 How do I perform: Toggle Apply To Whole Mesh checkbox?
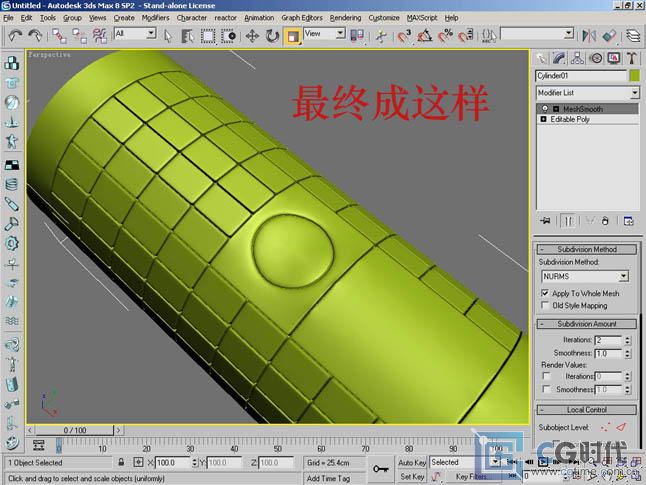coord(545,293)
